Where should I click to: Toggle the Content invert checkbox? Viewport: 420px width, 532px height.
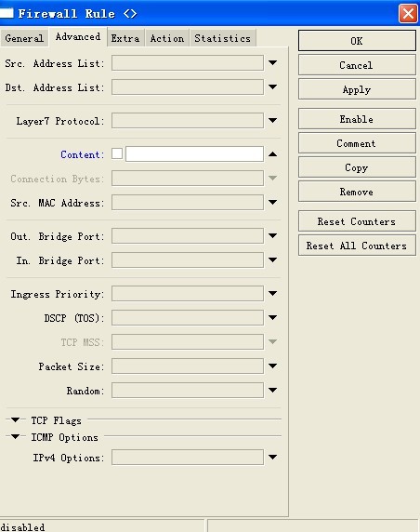coord(117,153)
